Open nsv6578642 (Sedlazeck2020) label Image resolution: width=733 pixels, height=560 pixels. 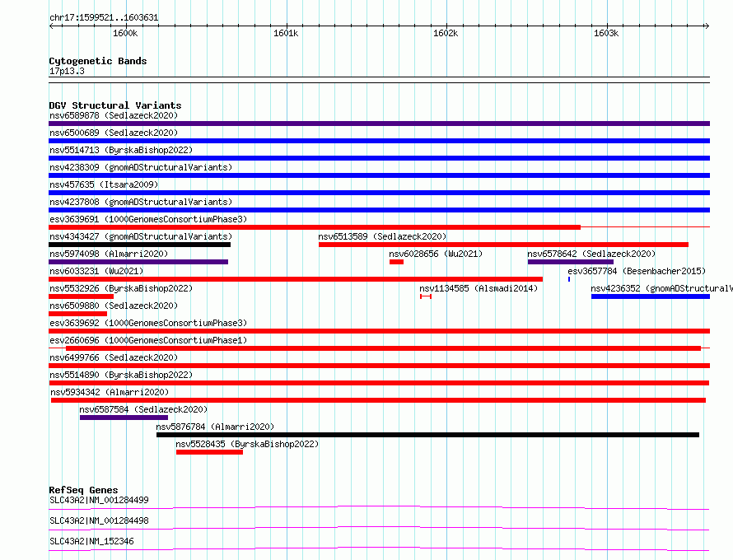[591, 254]
